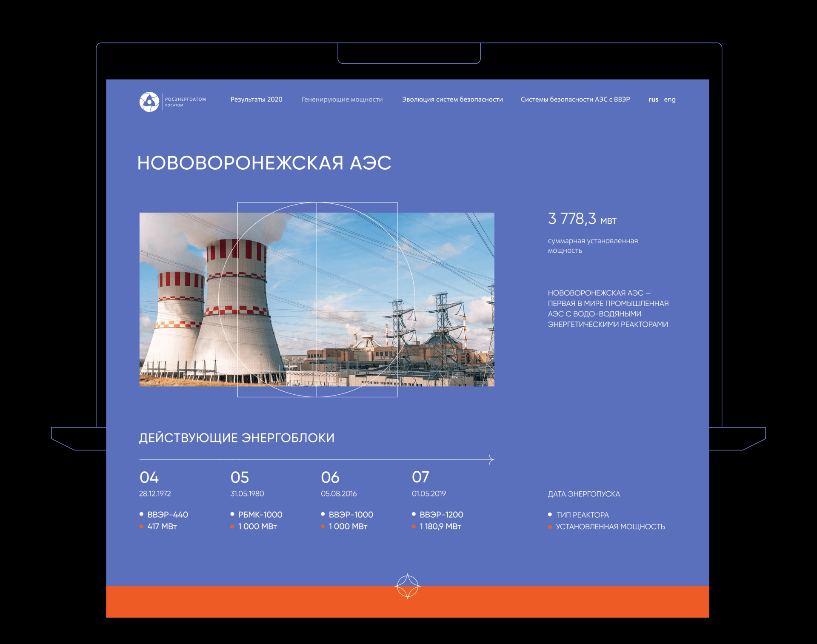Image resolution: width=817 pixels, height=644 pixels.
Task: Click white bullet beside РБМК-1000
Action: click(232, 514)
